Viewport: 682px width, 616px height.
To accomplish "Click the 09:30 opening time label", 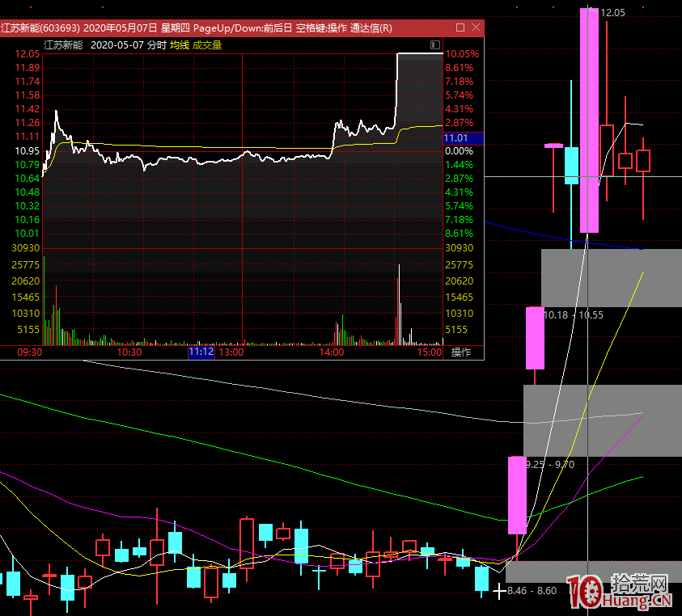I will point(30,352).
